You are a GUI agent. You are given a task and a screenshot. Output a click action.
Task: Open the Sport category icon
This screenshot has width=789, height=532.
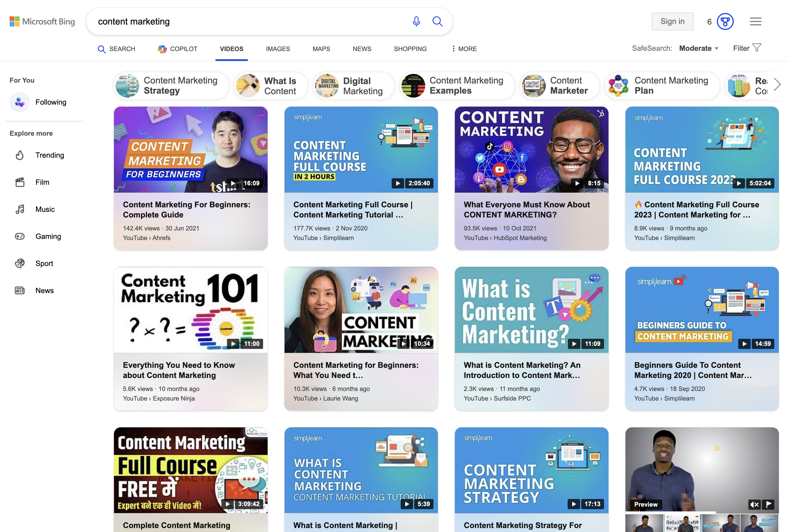[x=19, y=263]
